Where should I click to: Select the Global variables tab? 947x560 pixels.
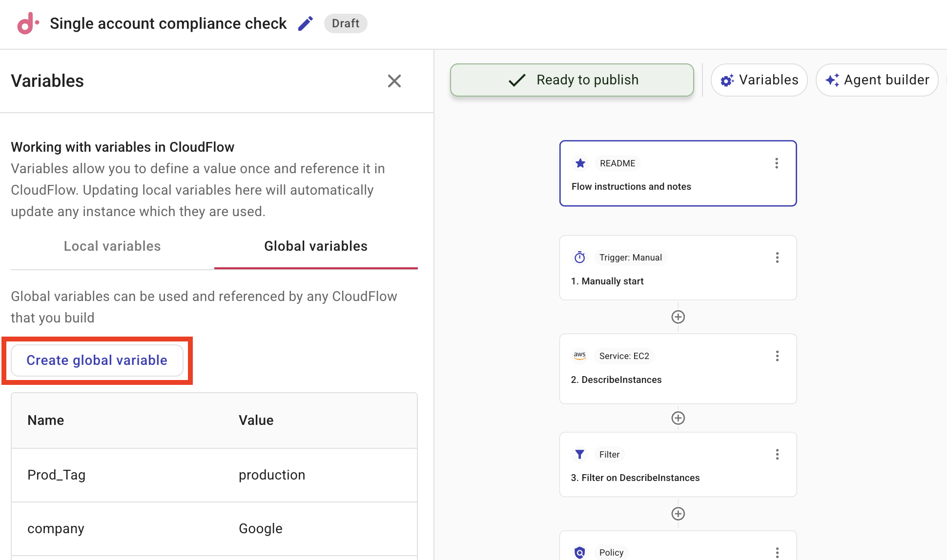coord(315,246)
